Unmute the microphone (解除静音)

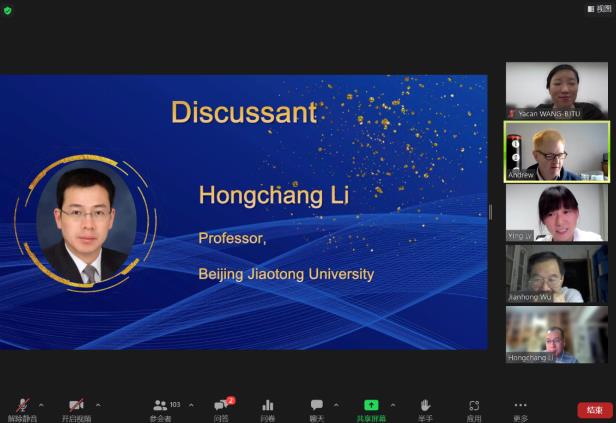tap(22, 410)
